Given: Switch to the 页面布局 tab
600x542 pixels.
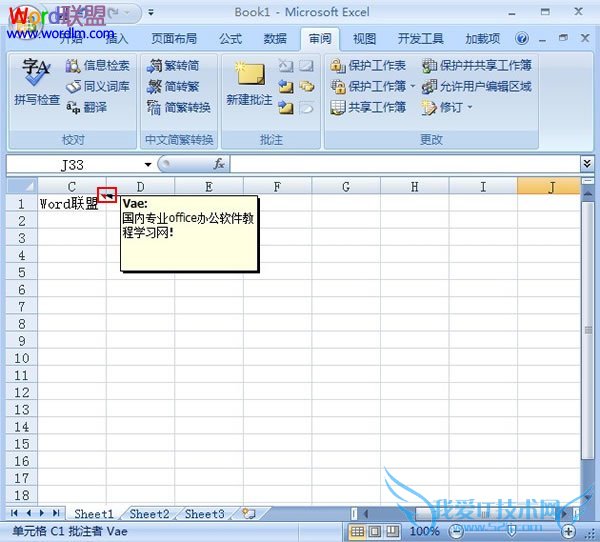Looking at the screenshot, I should point(174,39).
